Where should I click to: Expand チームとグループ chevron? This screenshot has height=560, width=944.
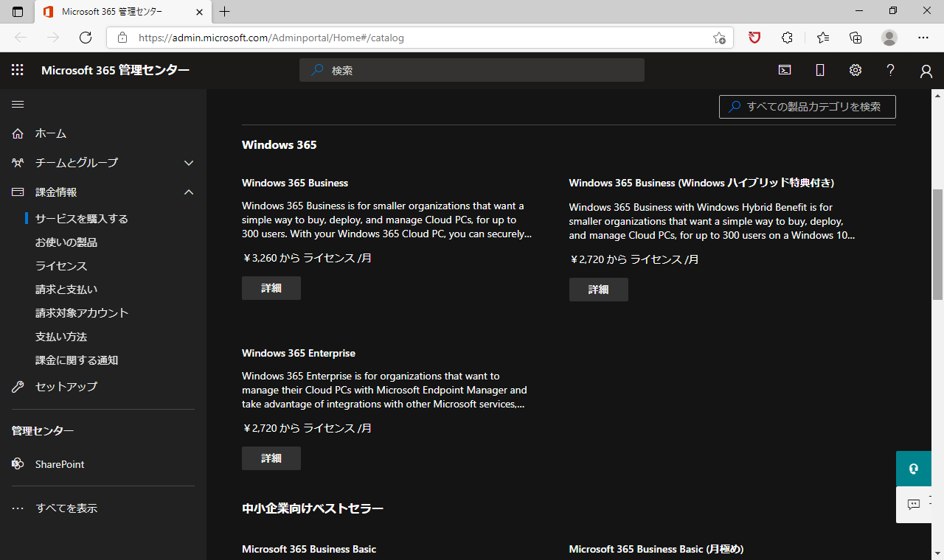pos(189,163)
